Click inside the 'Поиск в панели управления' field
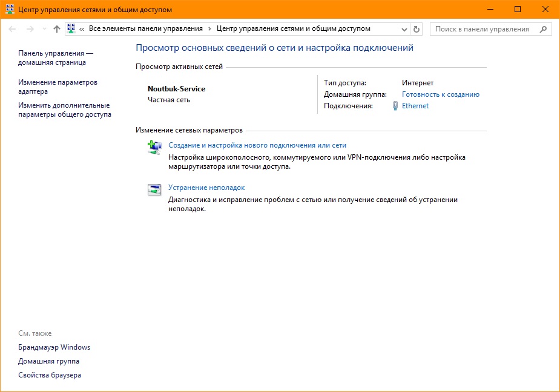 482,29
